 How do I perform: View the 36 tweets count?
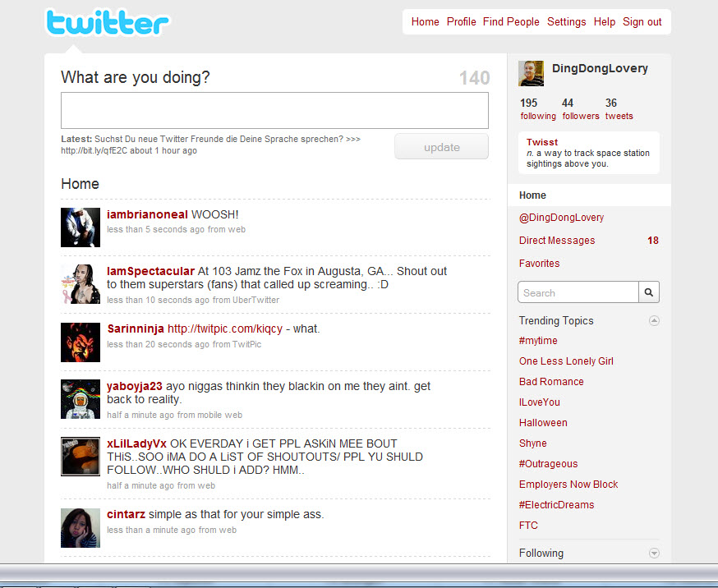(619, 109)
